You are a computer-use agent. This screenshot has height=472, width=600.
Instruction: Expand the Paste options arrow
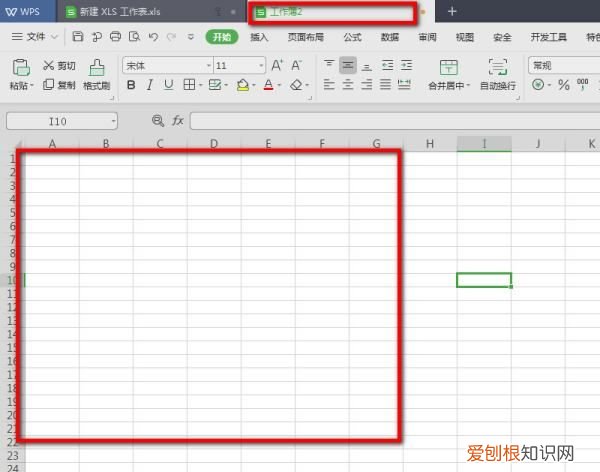click(31, 85)
